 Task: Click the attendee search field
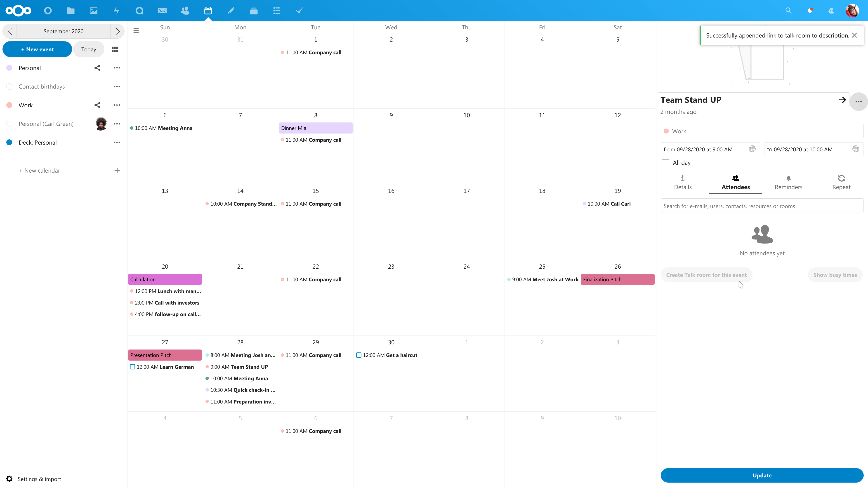(x=762, y=206)
